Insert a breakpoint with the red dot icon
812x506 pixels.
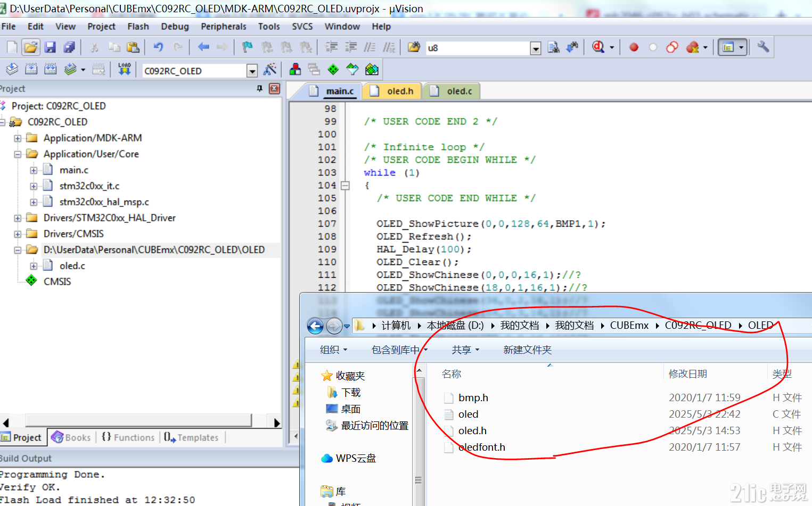pos(633,47)
